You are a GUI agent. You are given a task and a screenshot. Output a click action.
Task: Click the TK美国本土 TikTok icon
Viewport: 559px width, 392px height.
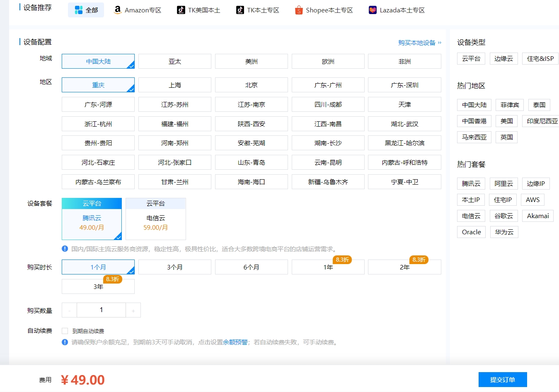tap(181, 10)
